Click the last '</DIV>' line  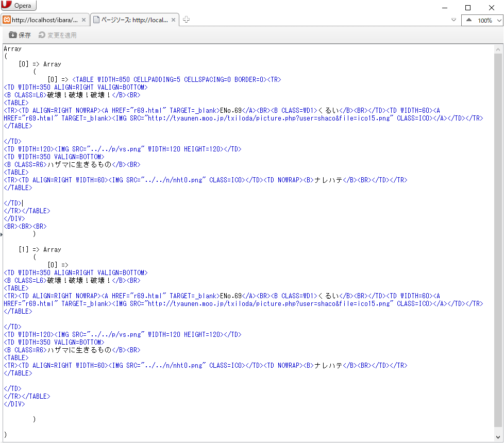tap(14, 404)
